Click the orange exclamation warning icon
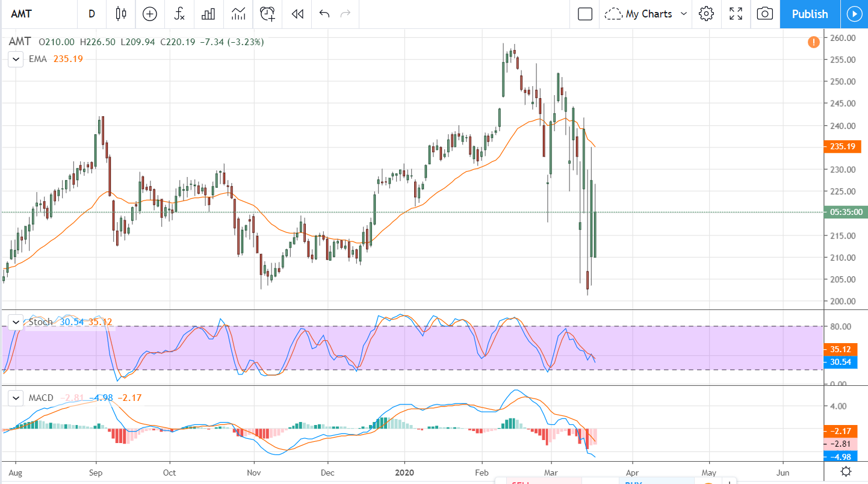 point(813,42)
